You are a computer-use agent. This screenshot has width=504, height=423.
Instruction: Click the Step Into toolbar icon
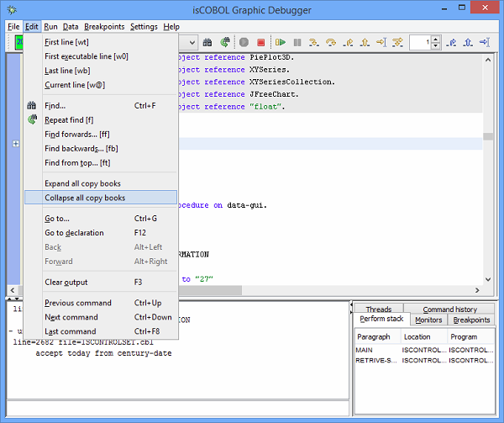pyautogui.click(x=313, y=42)
